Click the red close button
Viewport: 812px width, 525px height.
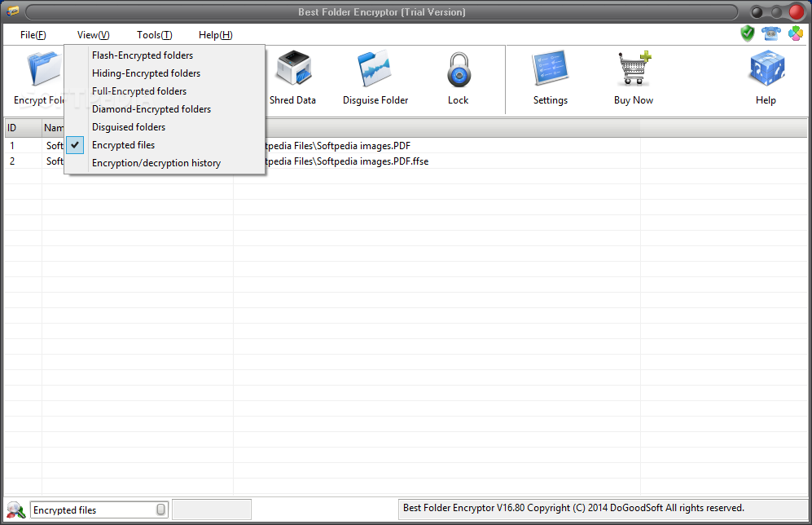pyautogui.click(x=796, y=12)
